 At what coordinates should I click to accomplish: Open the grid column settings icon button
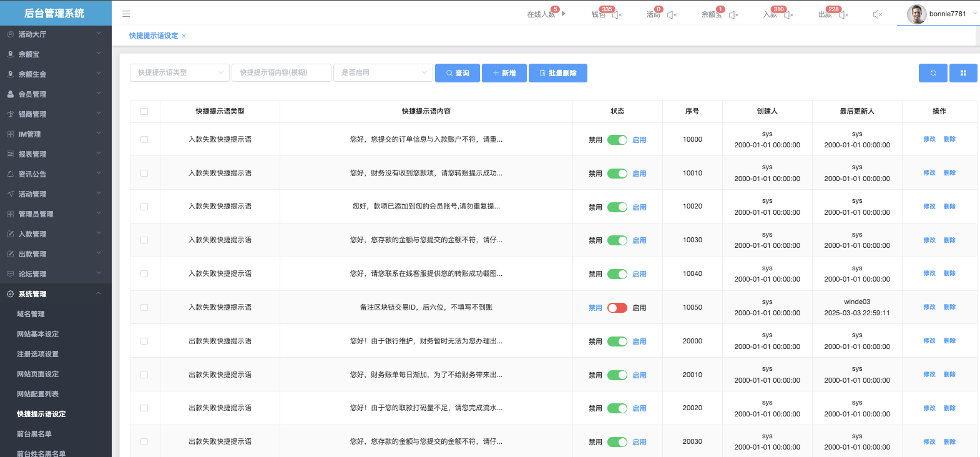click(x=963, y=73)
